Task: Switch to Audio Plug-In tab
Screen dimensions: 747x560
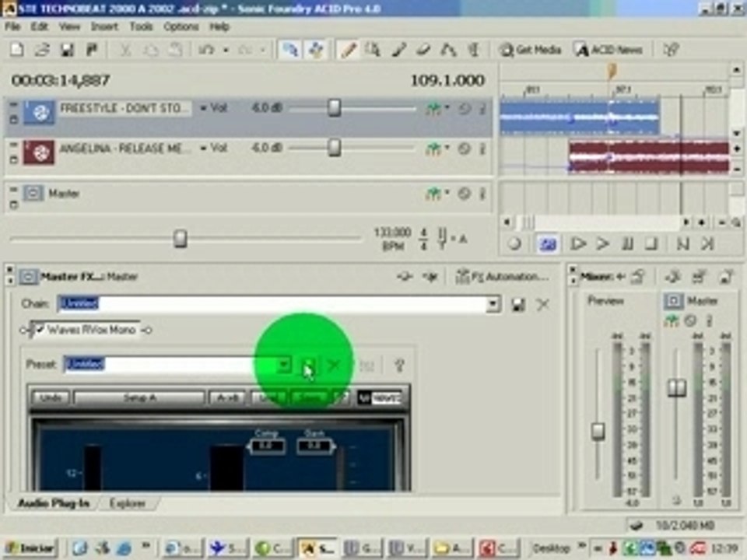Action: point(54,503)
